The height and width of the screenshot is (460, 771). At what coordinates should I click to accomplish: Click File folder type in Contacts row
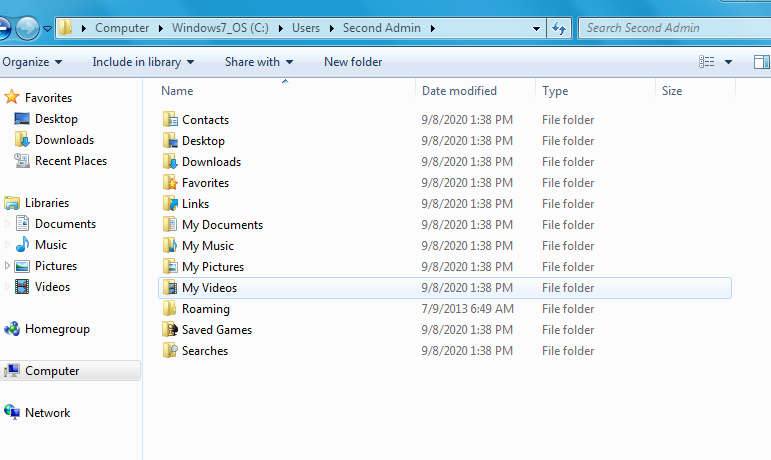pyautogui.click(x=568, y=119)
